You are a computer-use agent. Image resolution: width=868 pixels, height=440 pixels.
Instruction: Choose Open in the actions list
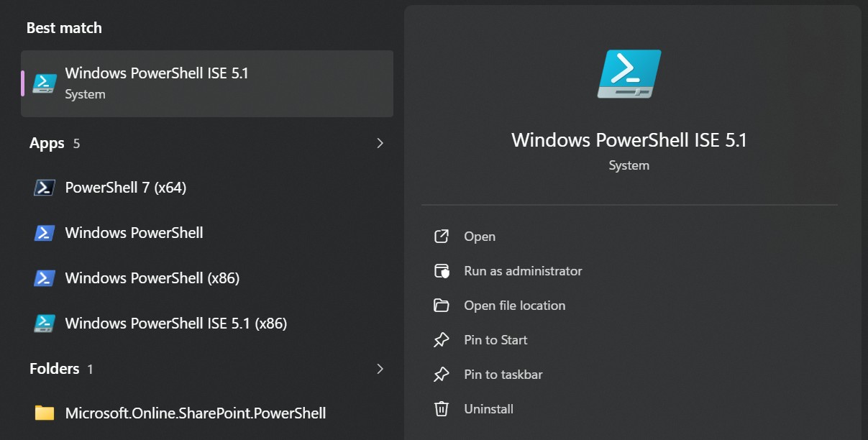click(x=480, y=237)
